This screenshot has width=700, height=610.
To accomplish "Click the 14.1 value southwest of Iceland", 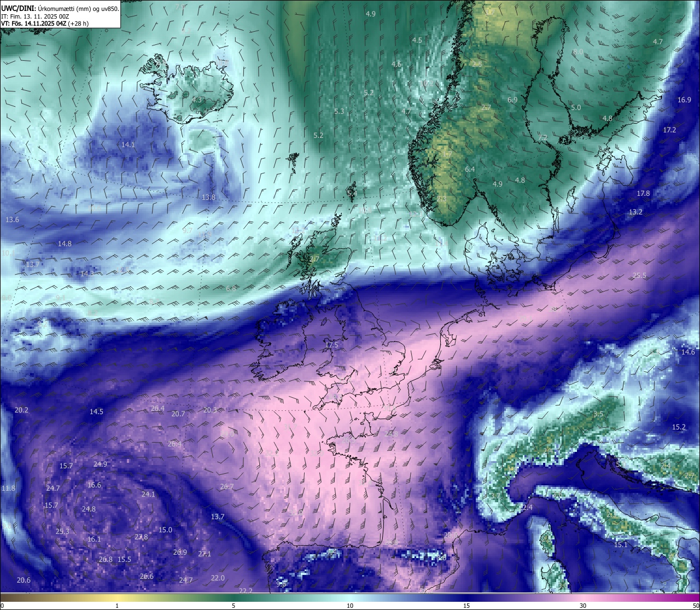I will (128, 145).
